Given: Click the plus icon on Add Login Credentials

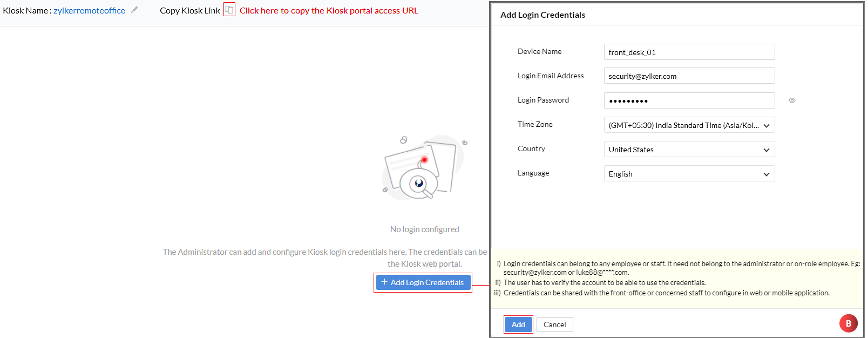Looking at the screenshot, I should [x=384, y=282].
